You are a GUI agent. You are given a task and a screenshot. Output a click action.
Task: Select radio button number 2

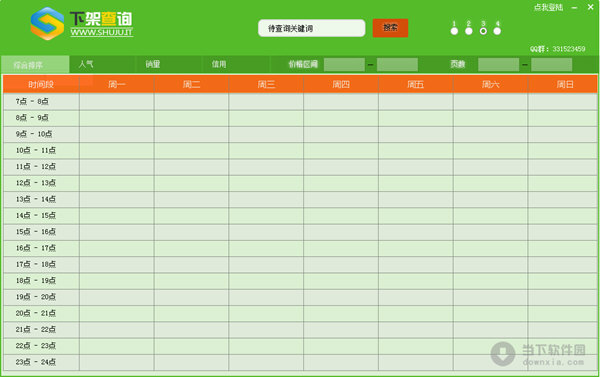[x=469, y=31]
